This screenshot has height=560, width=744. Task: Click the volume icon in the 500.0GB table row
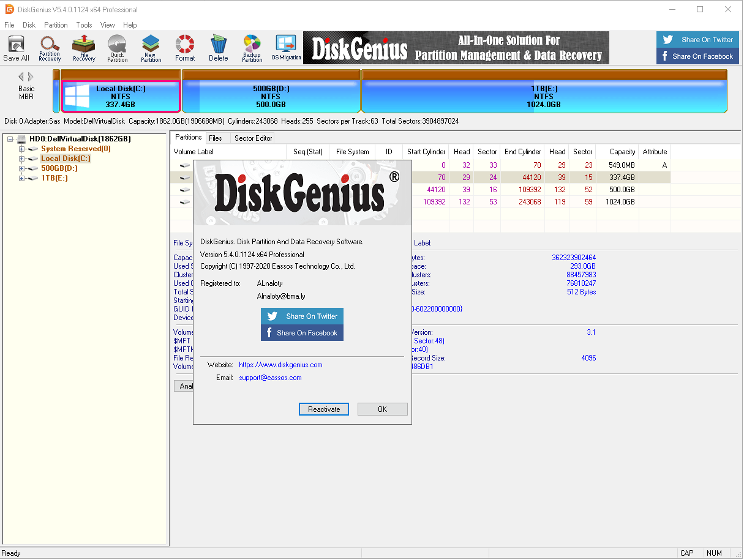point(184,190)
